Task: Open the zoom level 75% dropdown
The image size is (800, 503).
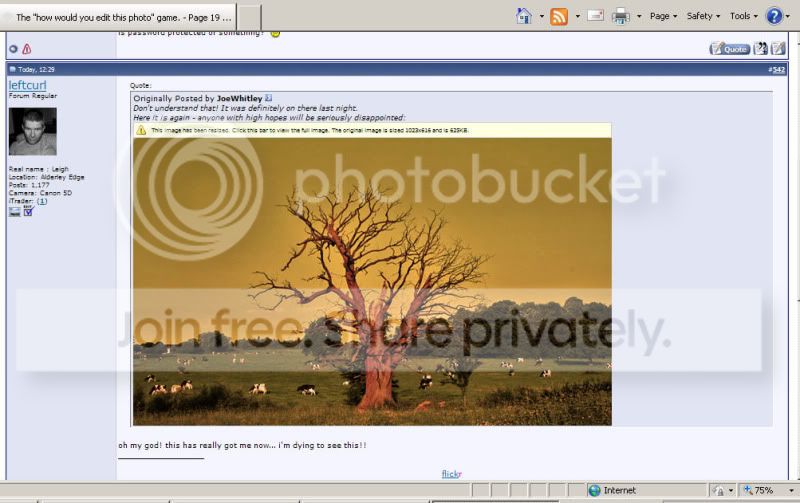Action: point(768,490)
